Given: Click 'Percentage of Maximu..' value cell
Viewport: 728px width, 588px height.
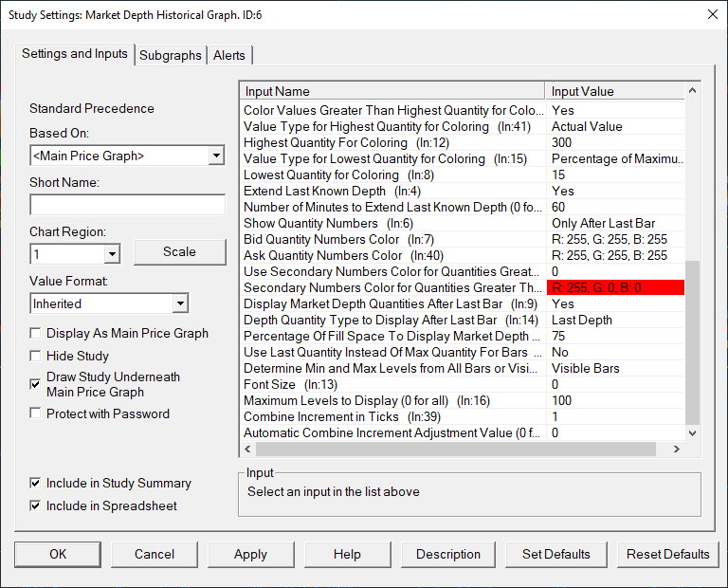Looking at the screenshot, I should [615, 158].
